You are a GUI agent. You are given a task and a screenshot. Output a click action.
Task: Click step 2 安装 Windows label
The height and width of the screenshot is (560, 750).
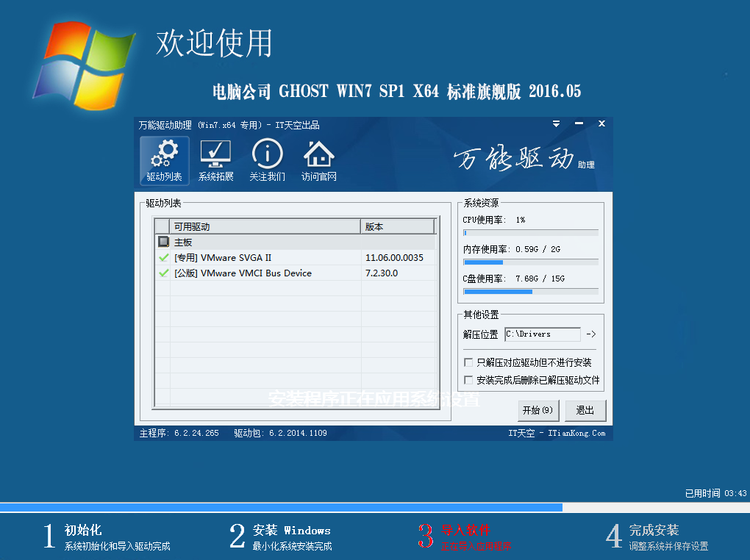pos(291,530)
